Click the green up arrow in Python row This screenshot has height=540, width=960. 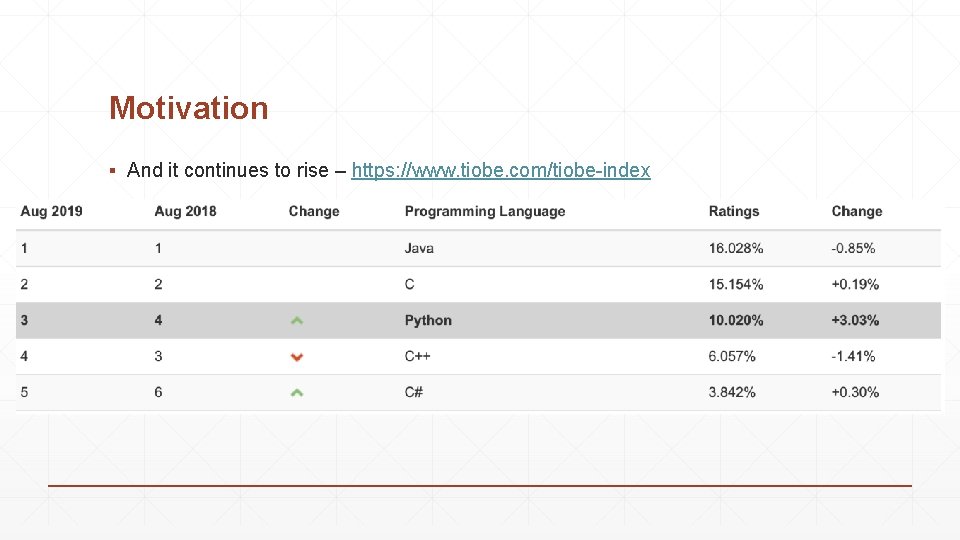[296, 321]
